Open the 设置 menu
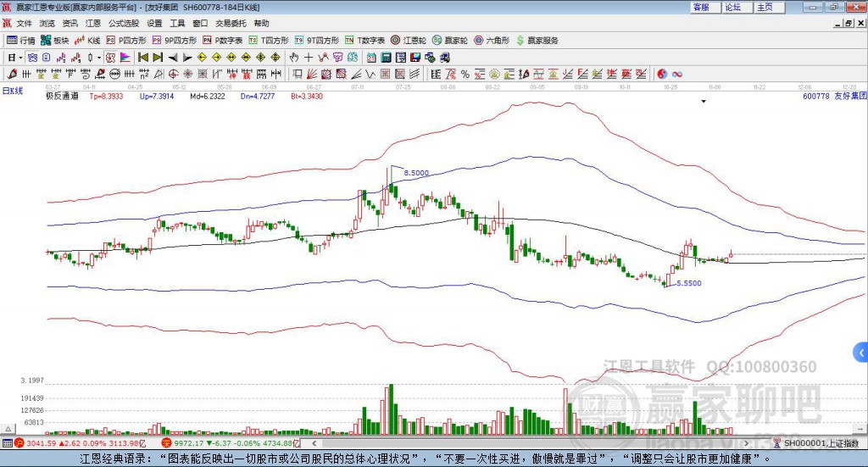This screenshot has height=467, width=868. point(154,23)
